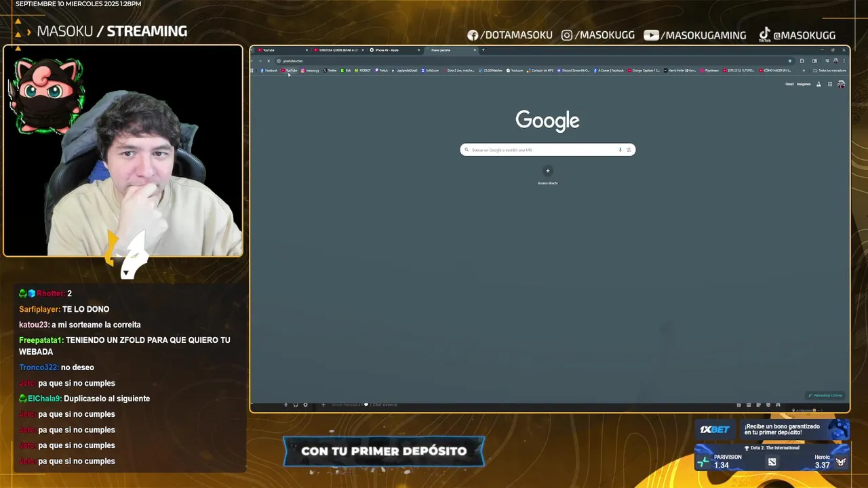
Task: Click the Google search box
Action: [x=548, y=150]
